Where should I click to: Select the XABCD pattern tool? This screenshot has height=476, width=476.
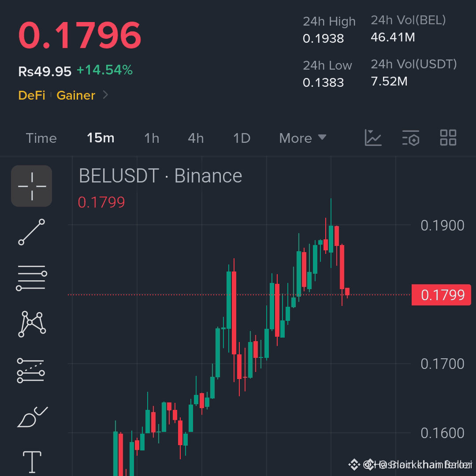(x=32, y=324)
